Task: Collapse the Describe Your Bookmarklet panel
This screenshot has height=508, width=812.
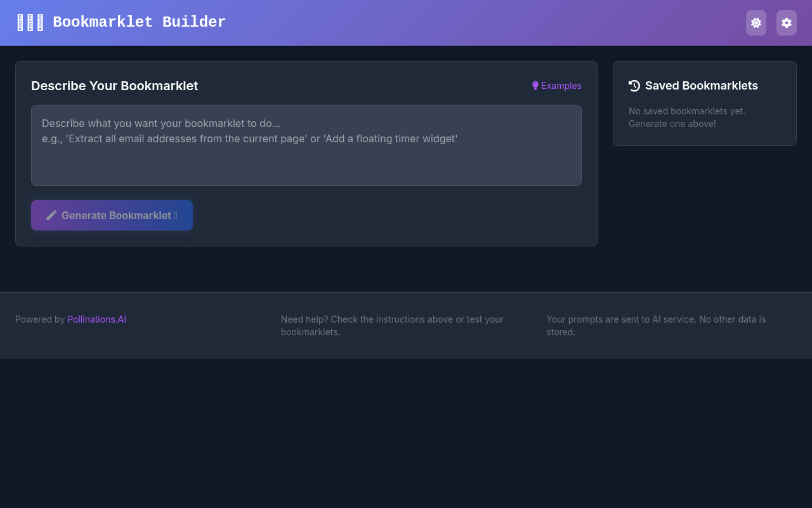Action: tap(114, 86)
